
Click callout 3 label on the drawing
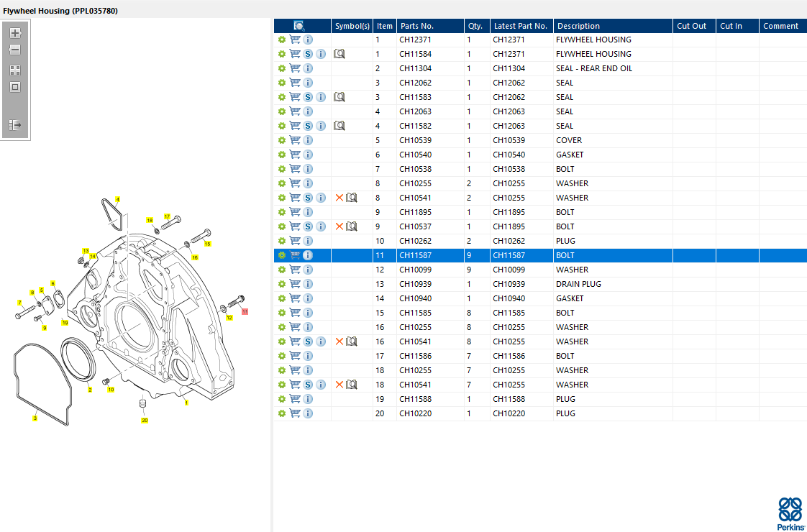tap(35, 418)
